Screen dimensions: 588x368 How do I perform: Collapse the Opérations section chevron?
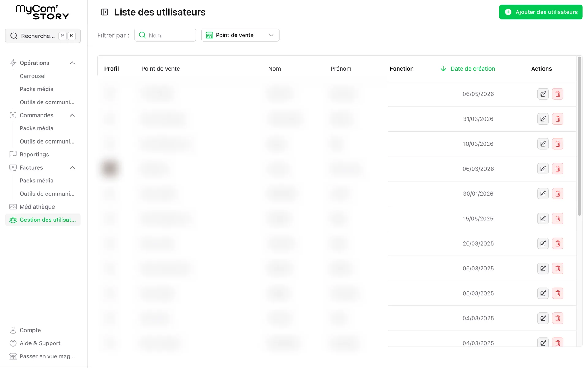(73, 63)
